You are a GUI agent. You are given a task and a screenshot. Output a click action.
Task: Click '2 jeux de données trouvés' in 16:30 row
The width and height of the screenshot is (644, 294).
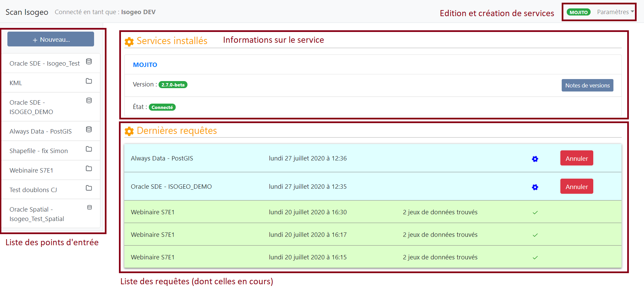coord(440,212)
